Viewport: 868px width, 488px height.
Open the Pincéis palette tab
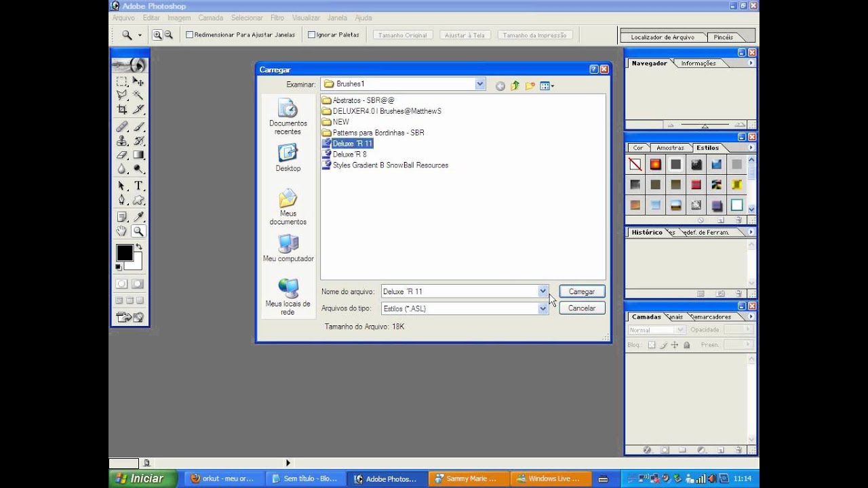(x=724, y=37)
